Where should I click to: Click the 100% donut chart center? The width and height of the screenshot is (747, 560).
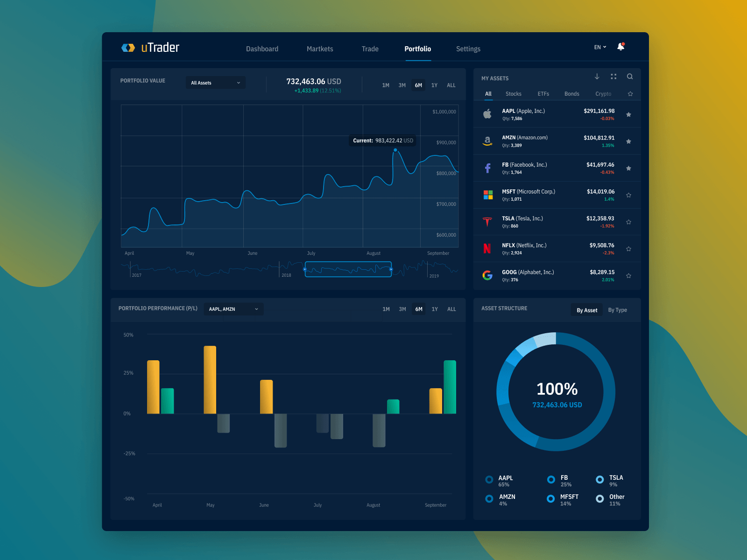(557, 389)
